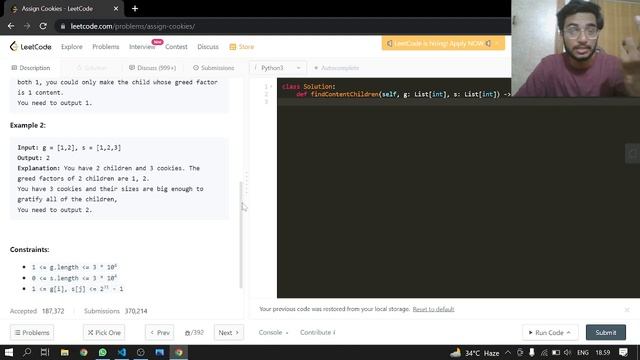Dismiss the local storage restored notice
The width and height of the screenshot is (640, 360).
[627, 310]
